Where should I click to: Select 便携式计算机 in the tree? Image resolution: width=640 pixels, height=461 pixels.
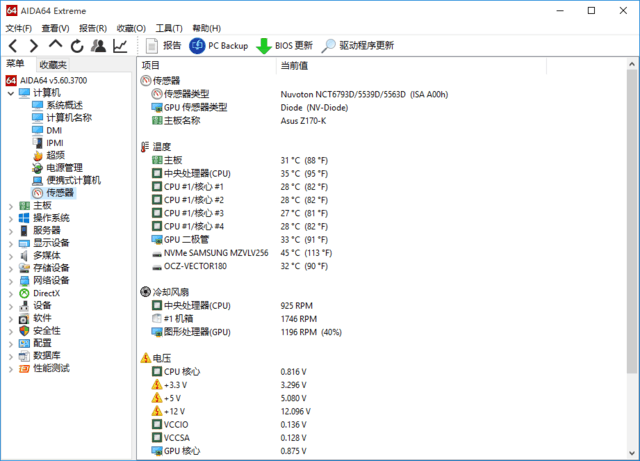tap(73, 180)
